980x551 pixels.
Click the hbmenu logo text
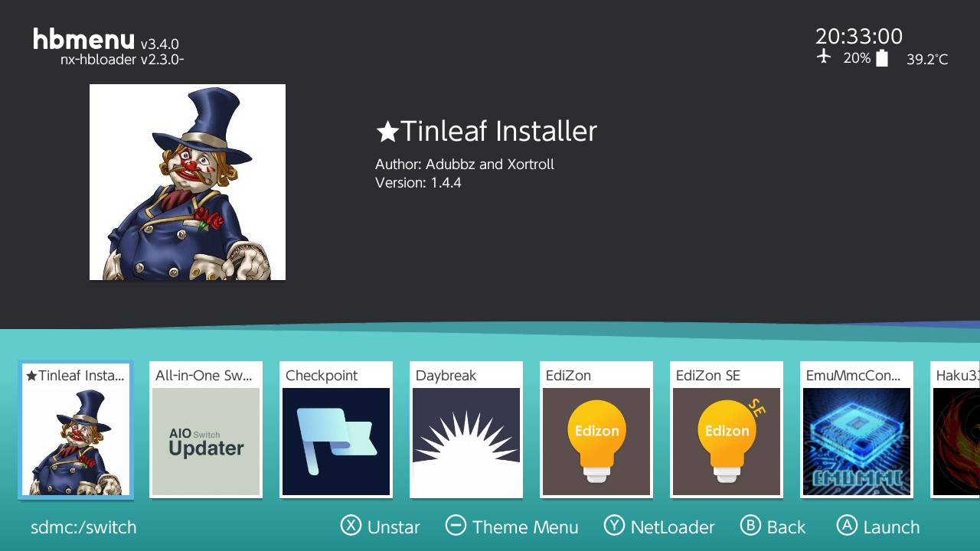pyautogui.click(x=83, y=40)
